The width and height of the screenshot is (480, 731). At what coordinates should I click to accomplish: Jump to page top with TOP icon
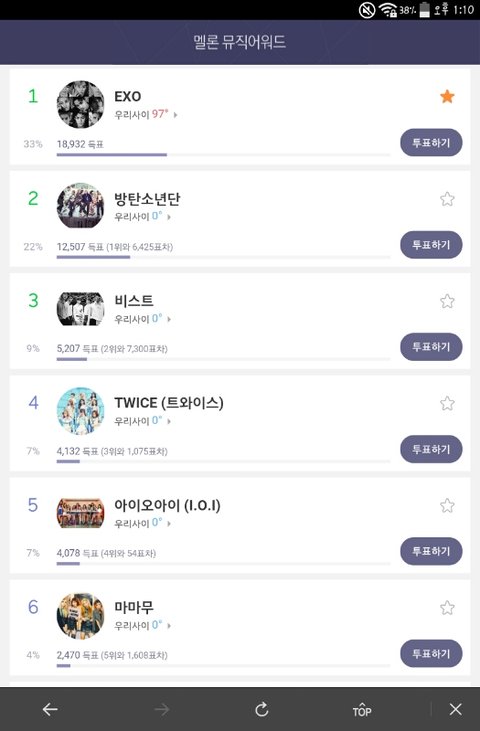pos(362,710)
